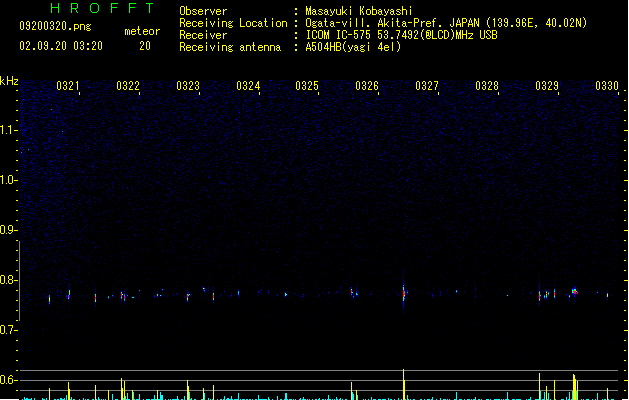629x400 pixels.
Task: Click the 0328 time marker
Action: [487, 86]
